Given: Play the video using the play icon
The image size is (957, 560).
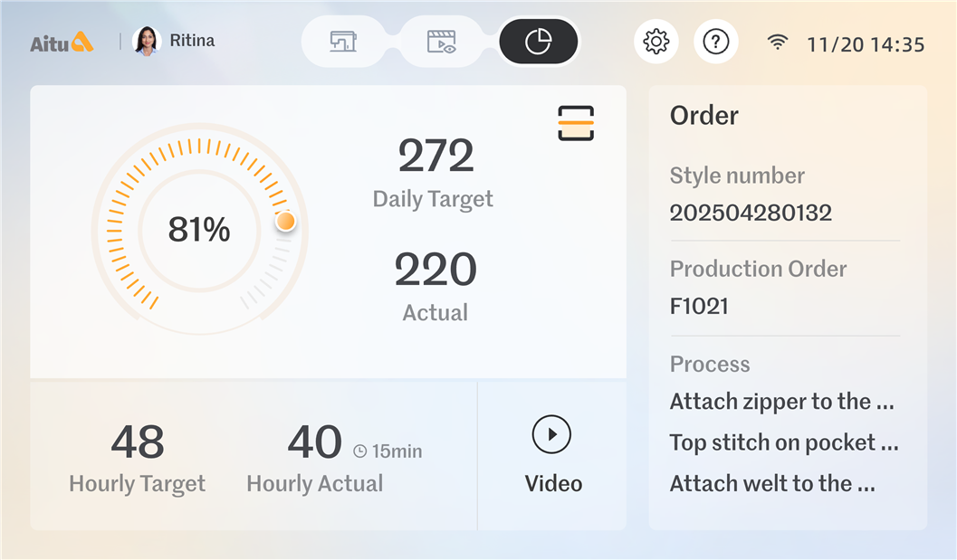Looking at the screenshot, I should tap(551, 434).
